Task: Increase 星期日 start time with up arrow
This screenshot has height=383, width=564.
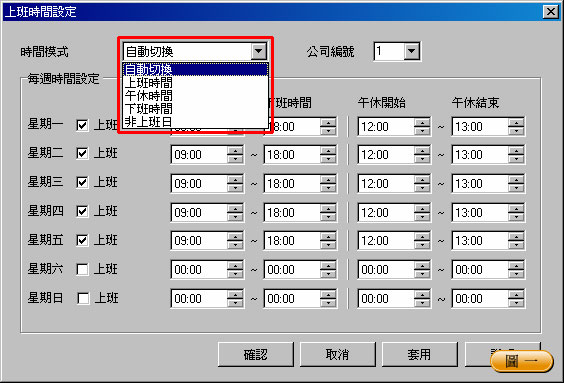Action: tap(235, 295)
